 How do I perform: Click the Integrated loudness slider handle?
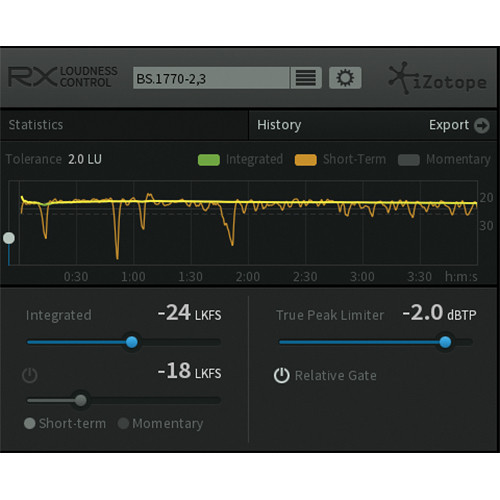[132, 342]
